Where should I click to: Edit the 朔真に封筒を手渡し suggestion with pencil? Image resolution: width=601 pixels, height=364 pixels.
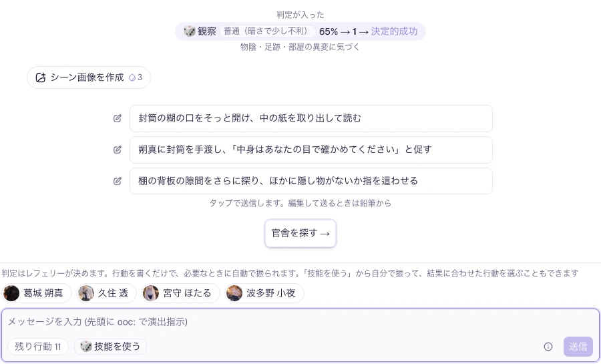(118, 150)
